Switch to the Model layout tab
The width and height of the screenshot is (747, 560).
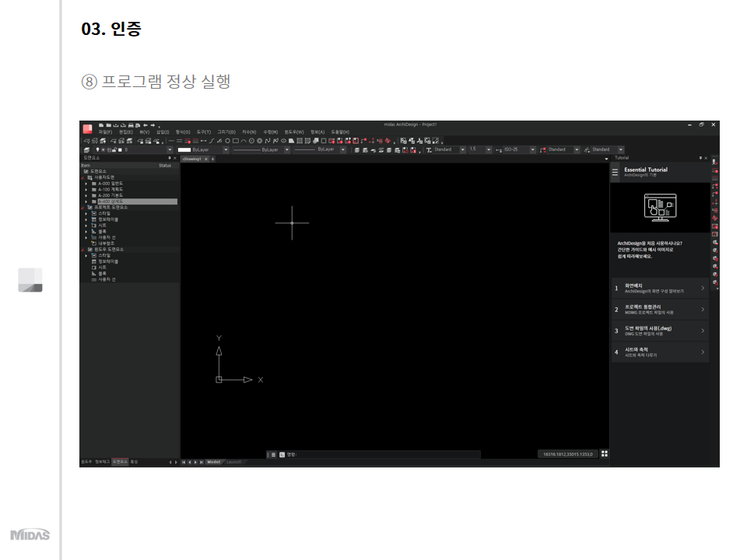click(x=214, y=462)
